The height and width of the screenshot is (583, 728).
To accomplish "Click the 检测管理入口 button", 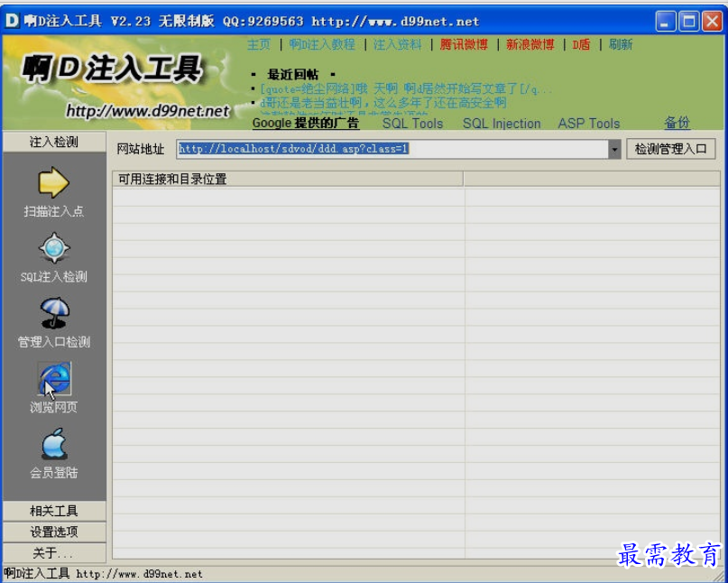I will (671, 149).
